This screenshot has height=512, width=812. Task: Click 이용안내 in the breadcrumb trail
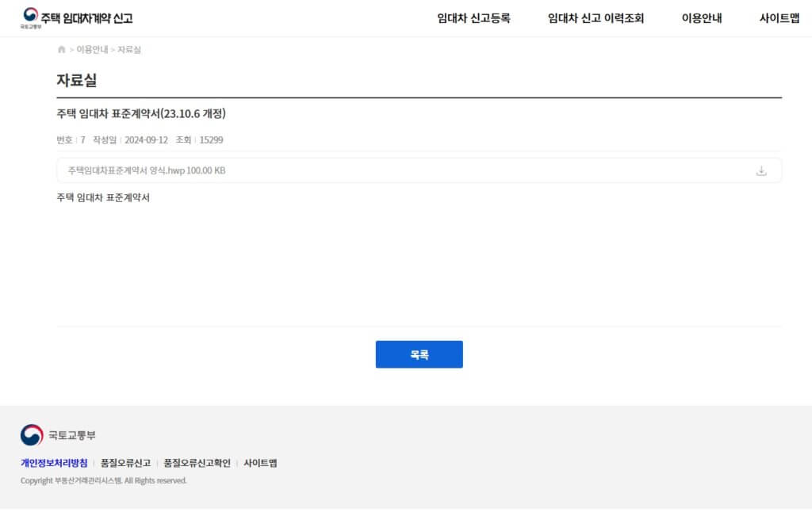coord(92,50)
